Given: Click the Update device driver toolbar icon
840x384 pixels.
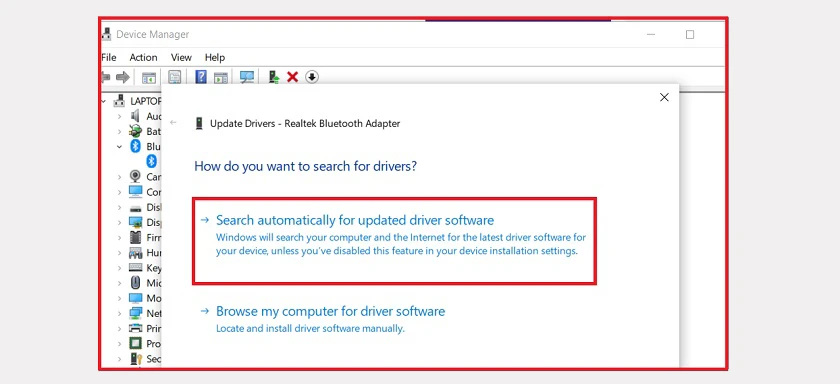Looking at the screenshot, I should coord(274,77).
